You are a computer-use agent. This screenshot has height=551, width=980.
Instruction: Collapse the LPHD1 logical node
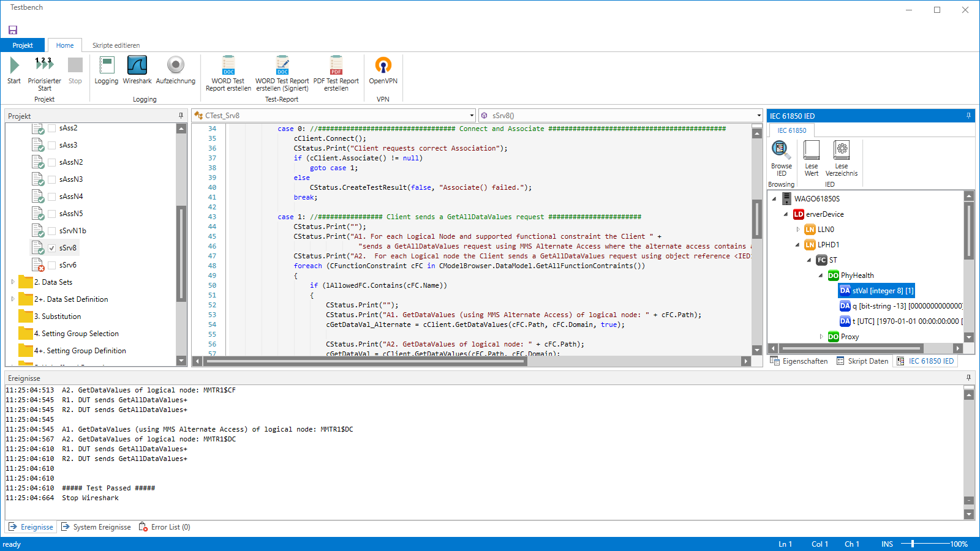click(x=797, y=245)
